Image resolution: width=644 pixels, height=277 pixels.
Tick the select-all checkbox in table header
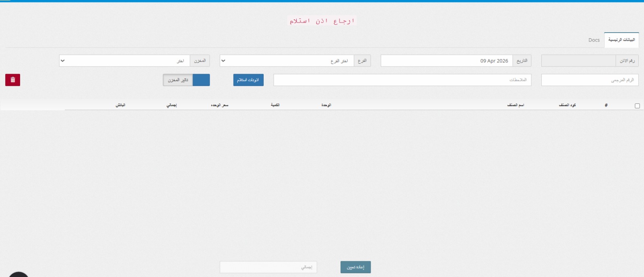point(637,106)
